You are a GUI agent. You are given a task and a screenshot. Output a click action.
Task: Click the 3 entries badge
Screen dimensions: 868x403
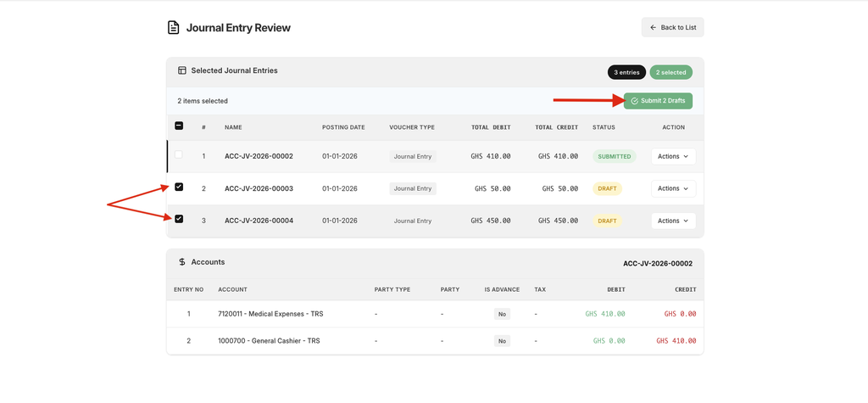(x=626, y=73)
